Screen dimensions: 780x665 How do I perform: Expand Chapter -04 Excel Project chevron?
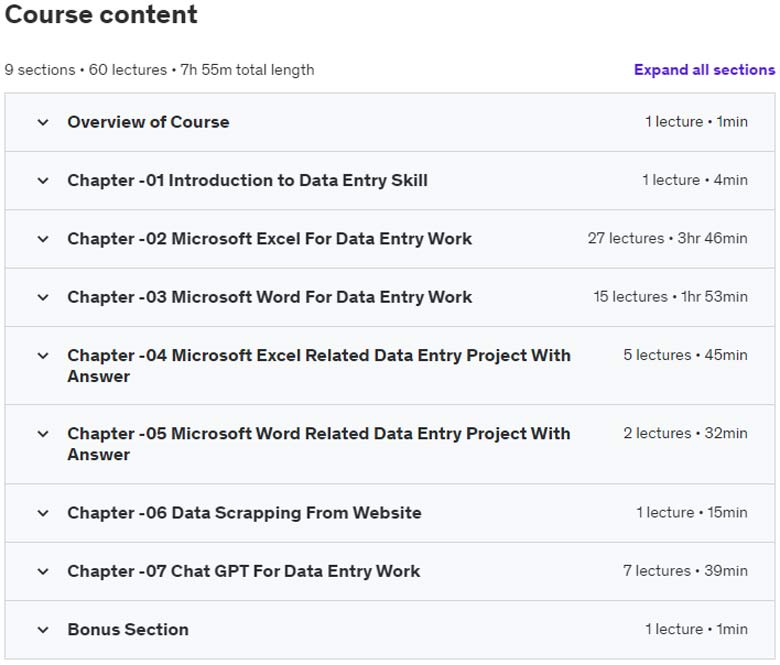(x=43, y=356)
